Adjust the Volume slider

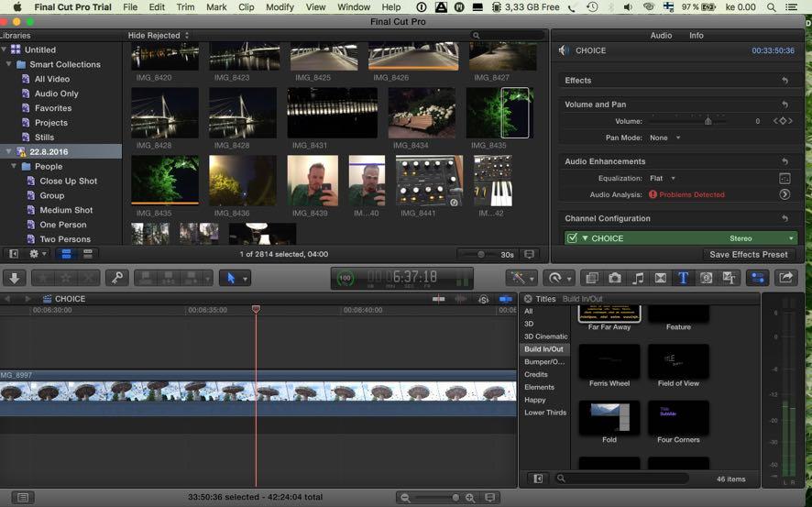(708, 121)
